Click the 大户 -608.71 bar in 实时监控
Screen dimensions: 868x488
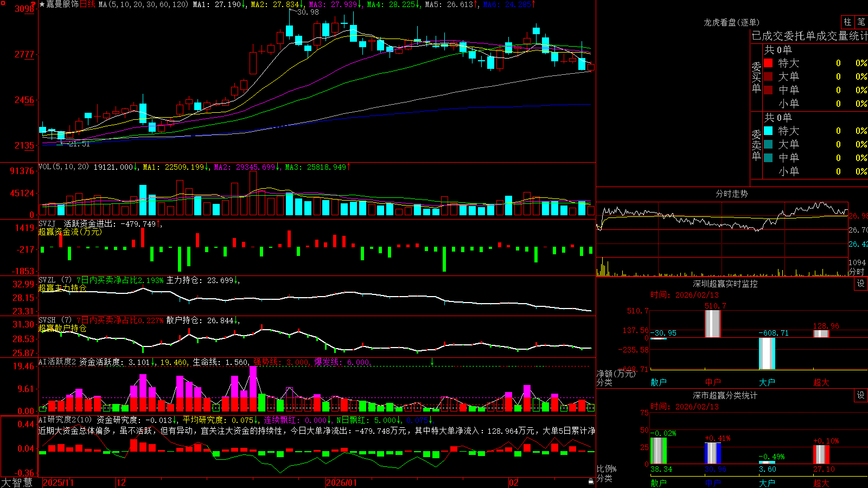767,354
